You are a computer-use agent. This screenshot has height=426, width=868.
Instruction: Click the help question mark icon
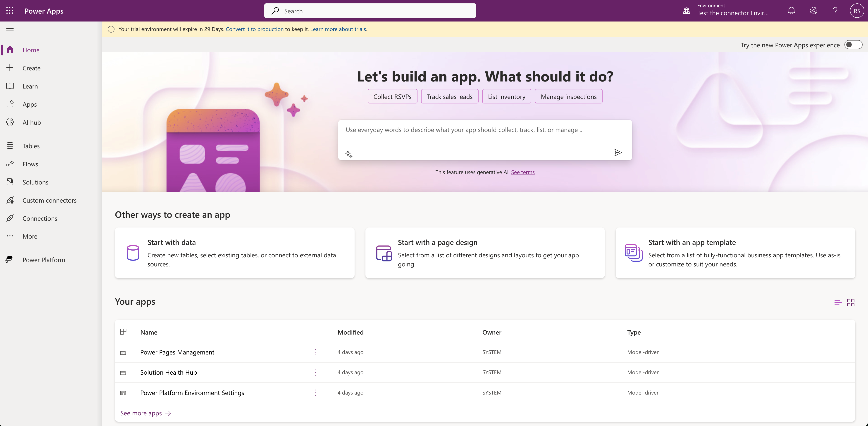pyautogui.click(x=835, y=11)
